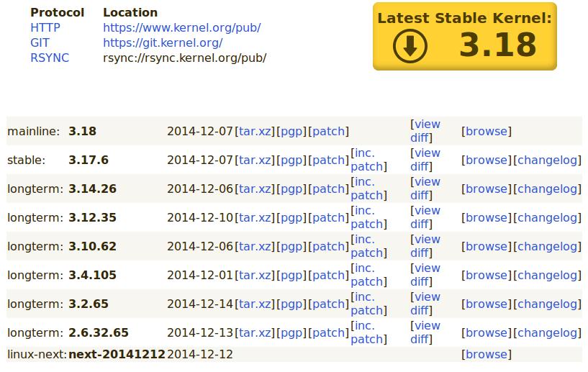Viewport: 588px width, 372px height.
Task: Visit https://www.kernel.org/pub/ location
Action: pos(182,28)
